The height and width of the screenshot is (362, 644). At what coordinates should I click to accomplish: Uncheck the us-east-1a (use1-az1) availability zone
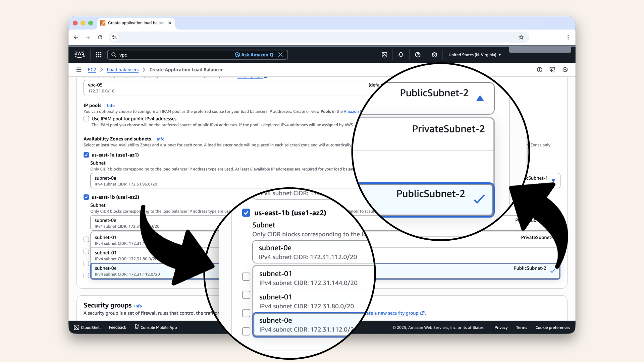click(86, 155)
